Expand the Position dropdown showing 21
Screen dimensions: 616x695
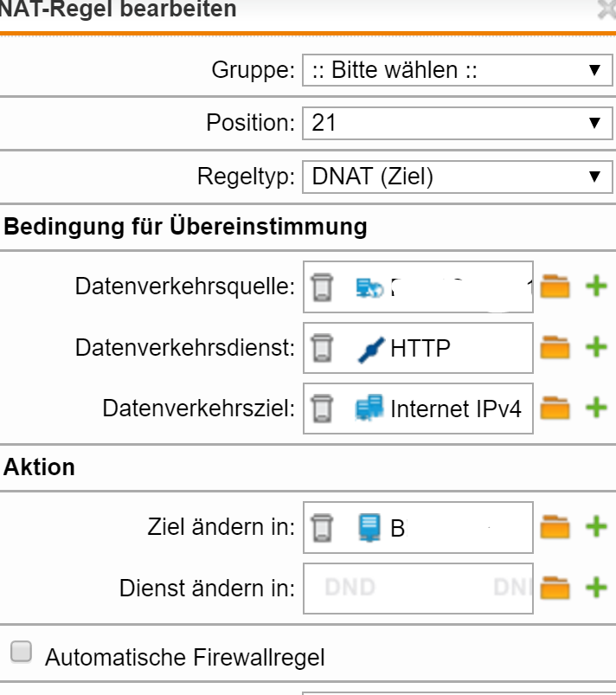pyautogui.click(x=458, y=123)
